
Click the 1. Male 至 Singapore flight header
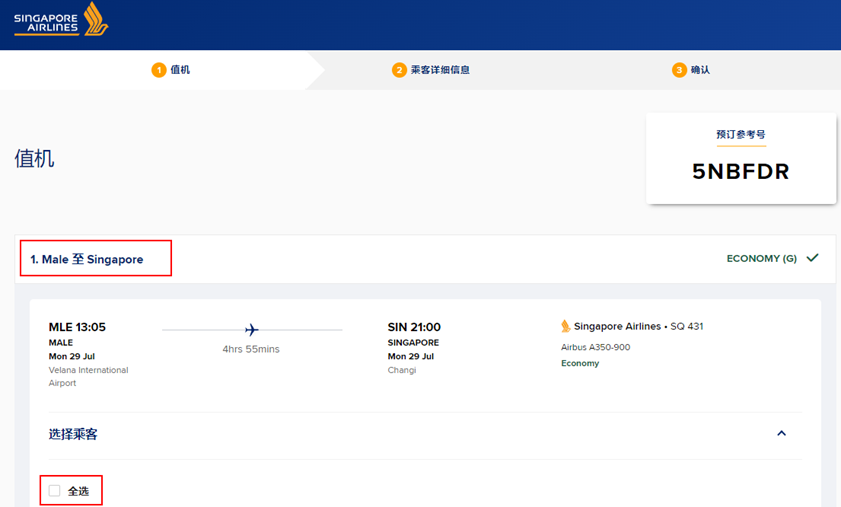click(87, 259)
